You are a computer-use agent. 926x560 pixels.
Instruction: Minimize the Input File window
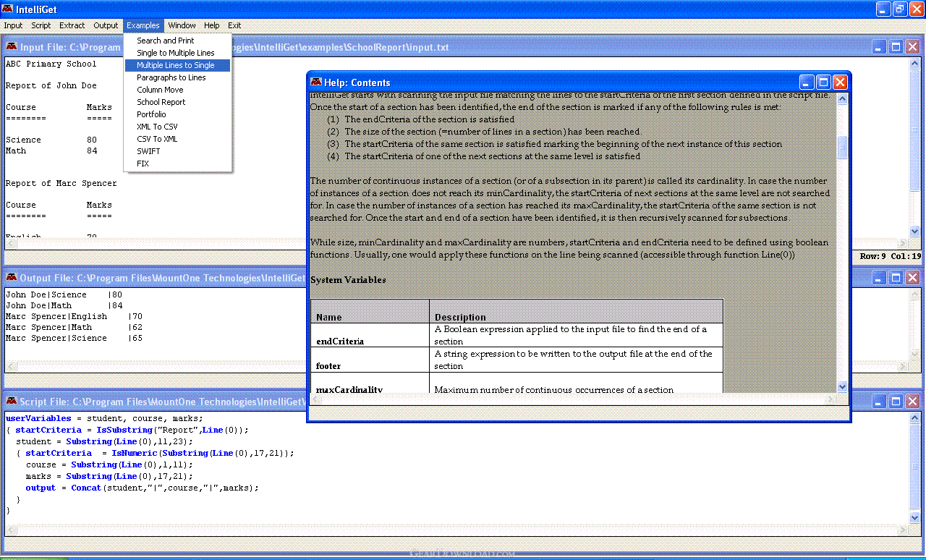point(880,47)
